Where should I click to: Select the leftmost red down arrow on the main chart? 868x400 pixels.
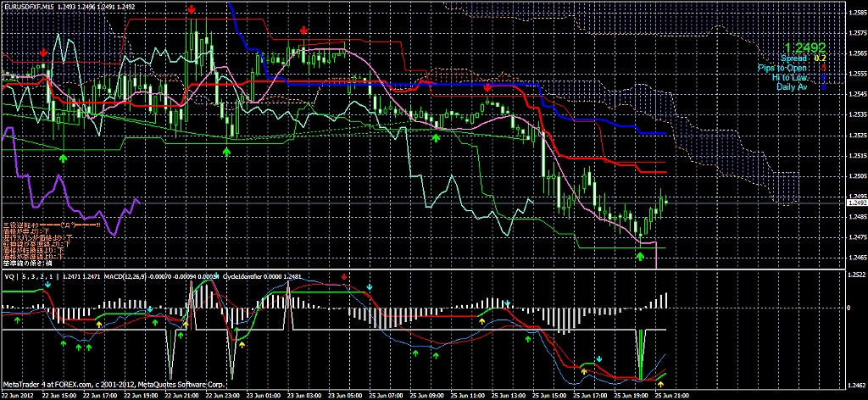point(43,53)
